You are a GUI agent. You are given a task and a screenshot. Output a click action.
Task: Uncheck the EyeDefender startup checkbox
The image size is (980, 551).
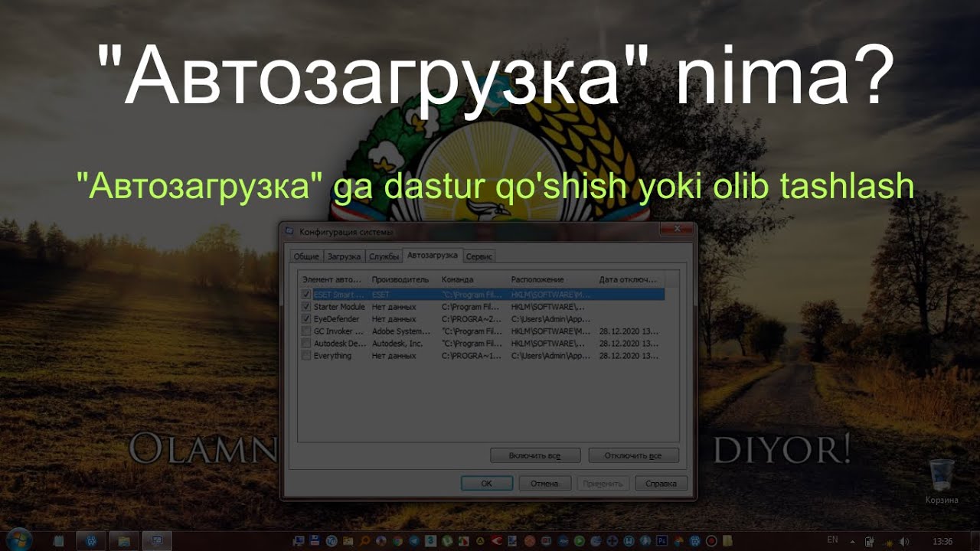[x=306, y=319]
